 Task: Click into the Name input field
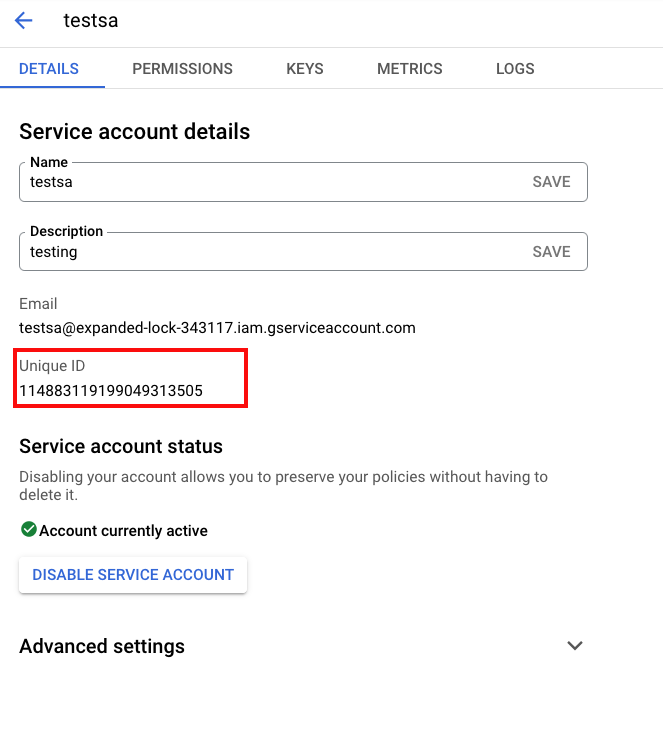click(x=270, y=182)
